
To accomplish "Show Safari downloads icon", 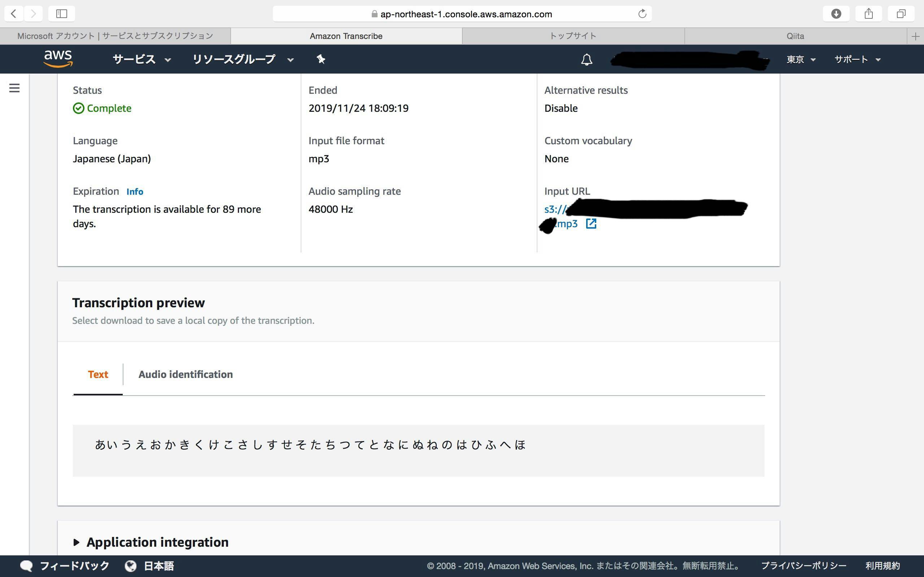I will click(x=836, y=14).
